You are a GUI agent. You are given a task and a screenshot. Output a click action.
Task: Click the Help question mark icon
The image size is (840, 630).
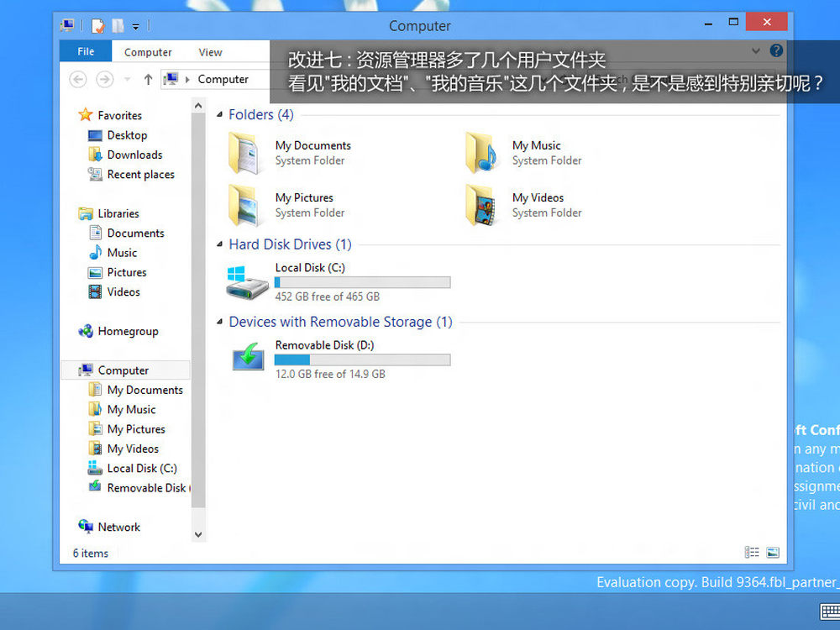[776, 51]
